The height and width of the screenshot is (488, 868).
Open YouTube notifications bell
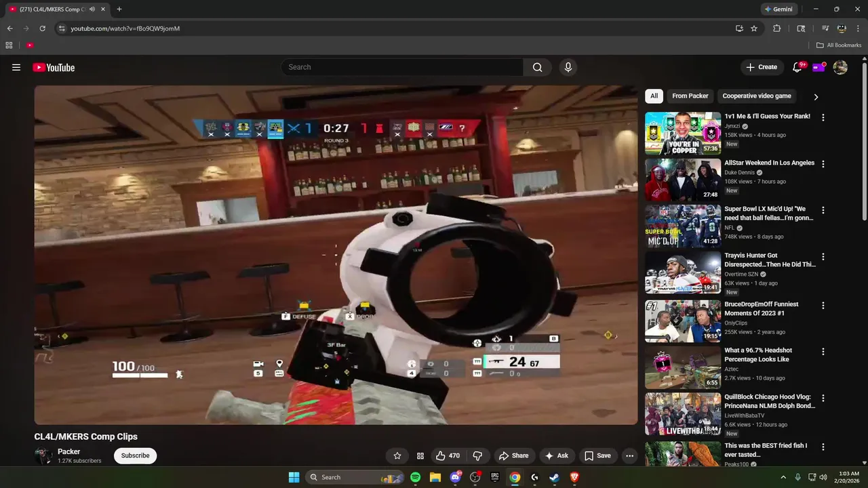click(x=797, y=67)
